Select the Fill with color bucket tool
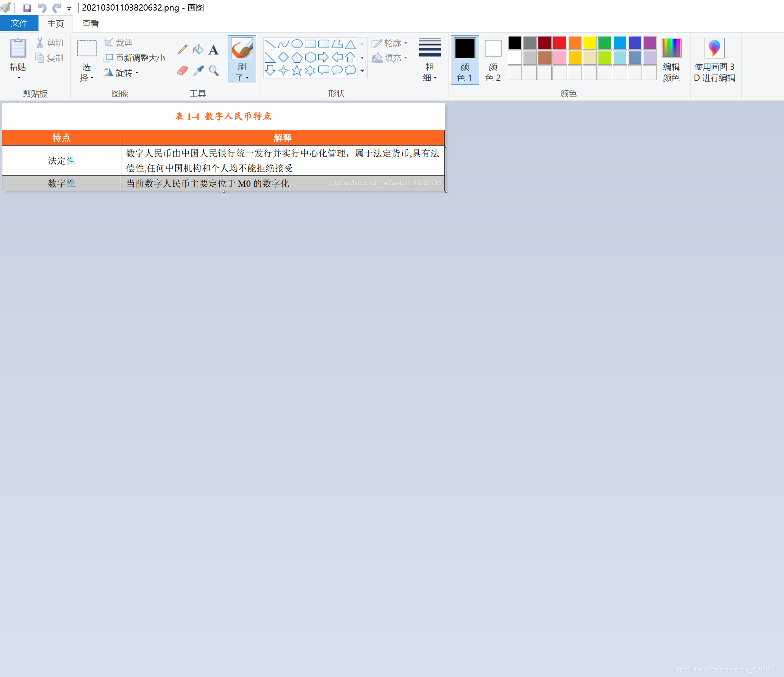This screenshot has width=784, height=677. (198, 49)
